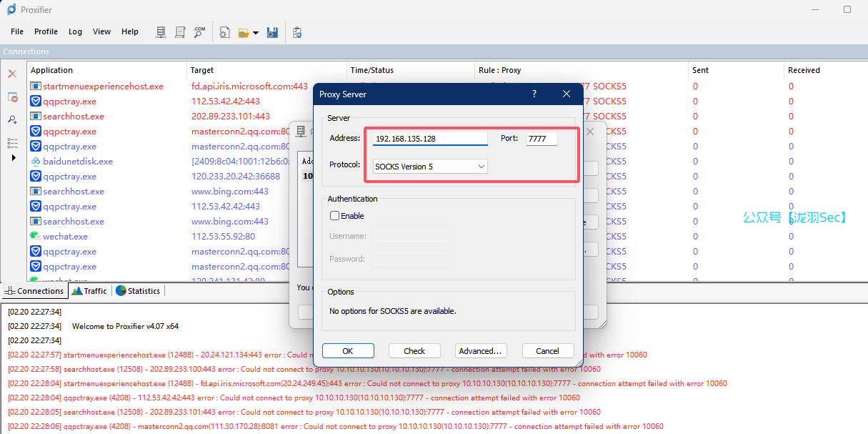Expand the open profile folder arrow

tap(256, 33)
